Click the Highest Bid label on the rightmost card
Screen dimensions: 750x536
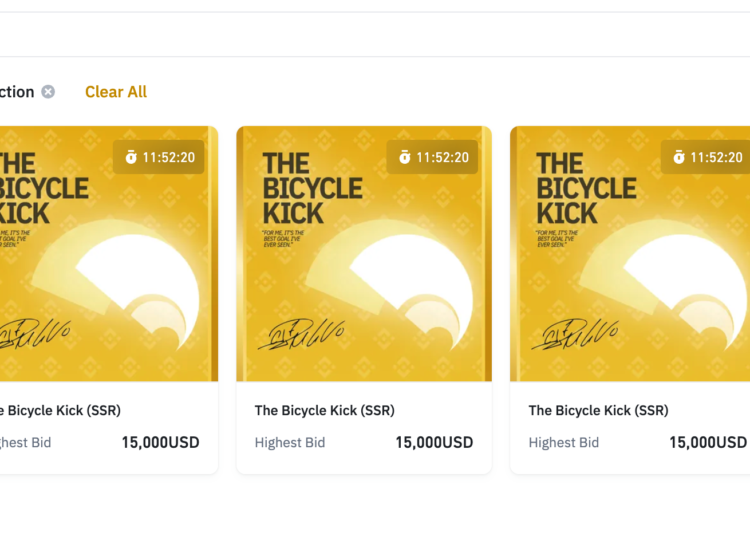coord(564,442)
